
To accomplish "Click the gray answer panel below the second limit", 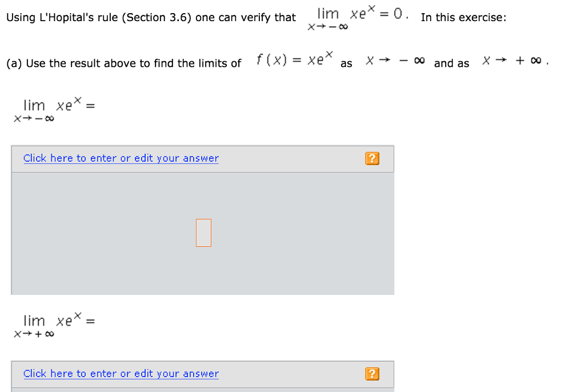I will coord(203,389).
